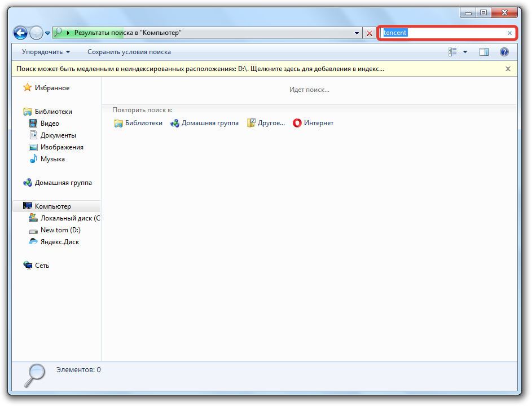Viewport: 532px width, 406px height.
Task: Select Изображения in the navigation pane
Action: click(x=61, y=147)
